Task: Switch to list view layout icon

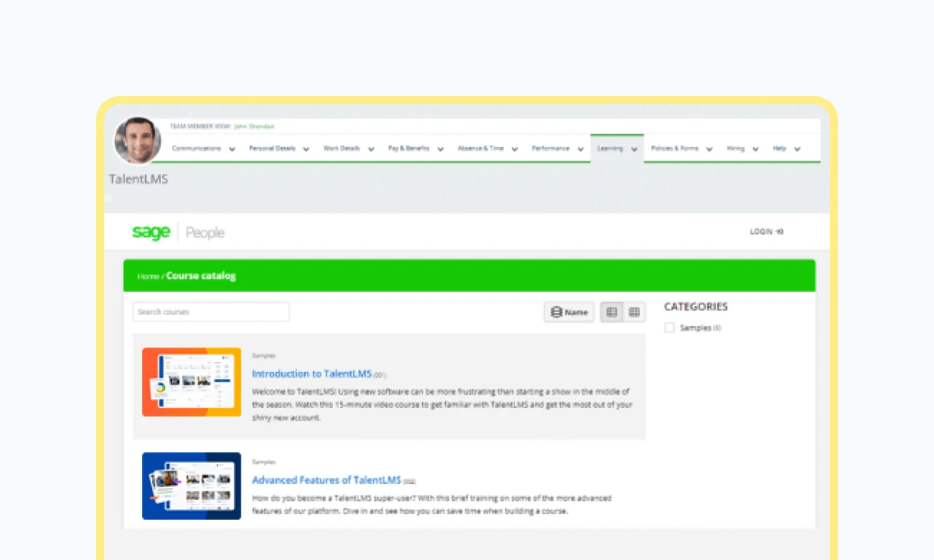Action: 612,312
